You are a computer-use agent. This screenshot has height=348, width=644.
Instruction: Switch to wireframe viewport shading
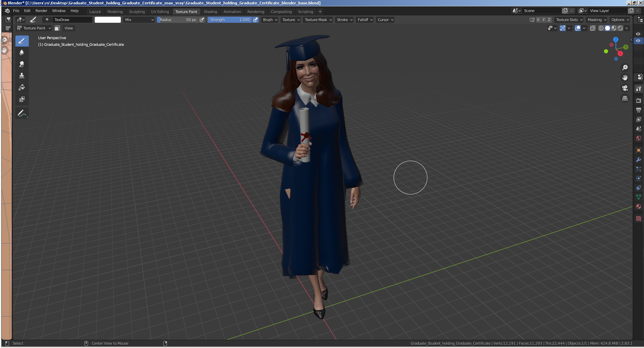click(601, 28)
